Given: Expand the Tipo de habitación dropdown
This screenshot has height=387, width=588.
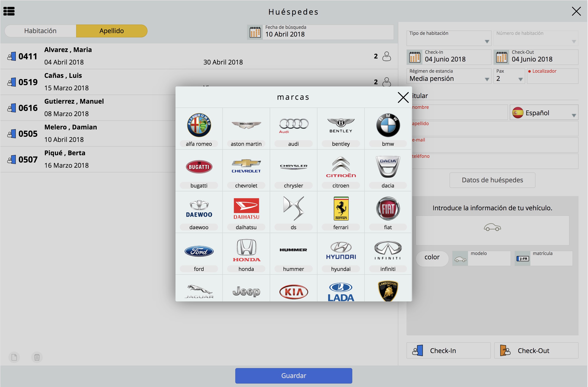Looking at the screenshot, I should (x=449, y=38).
